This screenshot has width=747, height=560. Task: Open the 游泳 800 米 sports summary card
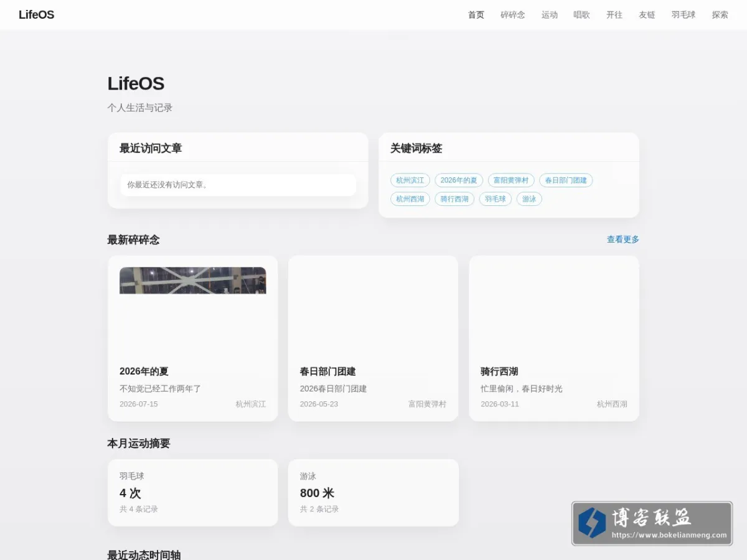(374, 493)
